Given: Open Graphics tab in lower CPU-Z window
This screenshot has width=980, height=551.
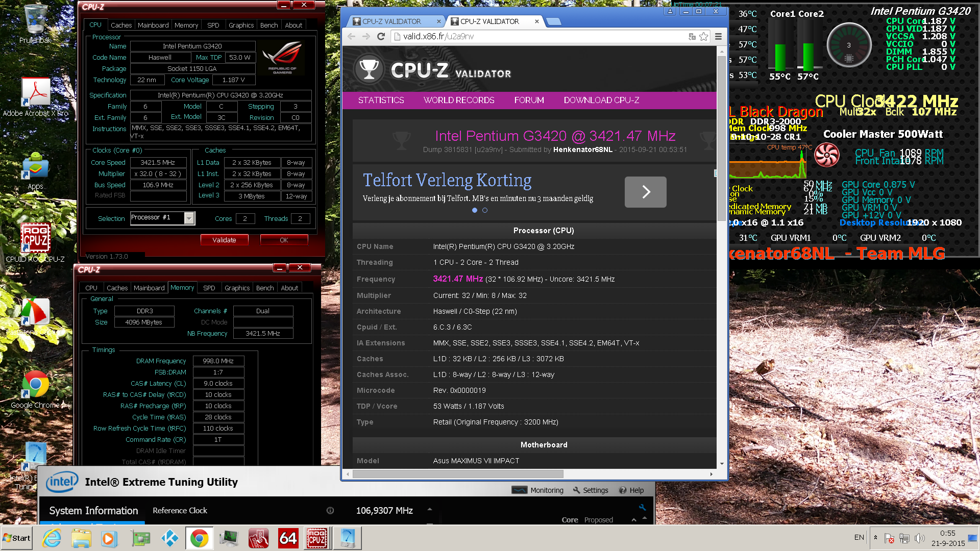Looking at the screenshot, I should click(x=237, y=288).
